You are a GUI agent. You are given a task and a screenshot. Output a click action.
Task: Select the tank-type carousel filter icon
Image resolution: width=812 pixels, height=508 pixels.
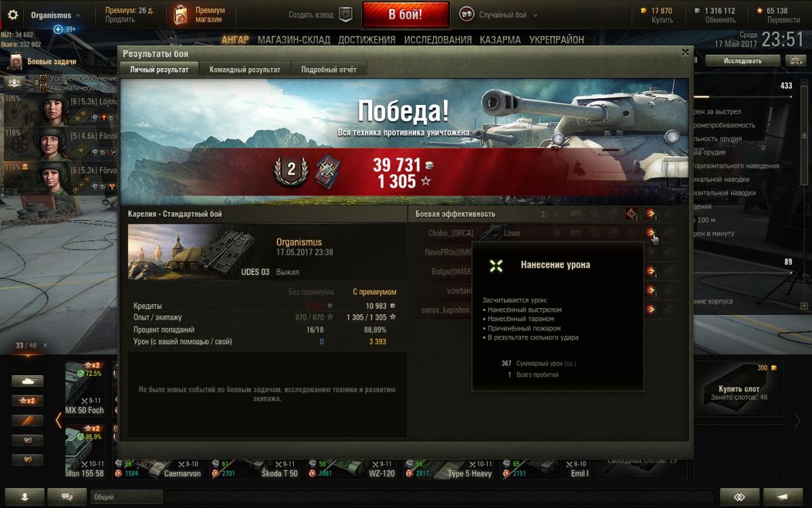point(27,381)
